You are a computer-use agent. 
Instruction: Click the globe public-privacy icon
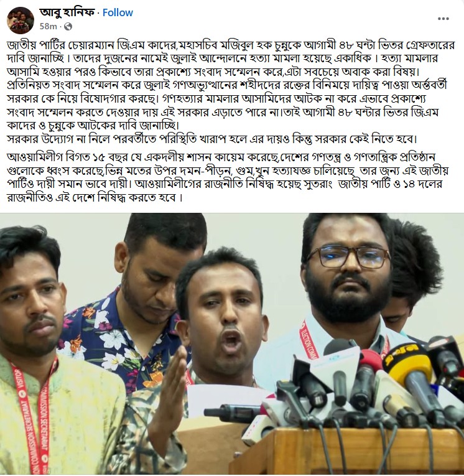point(68,27)
